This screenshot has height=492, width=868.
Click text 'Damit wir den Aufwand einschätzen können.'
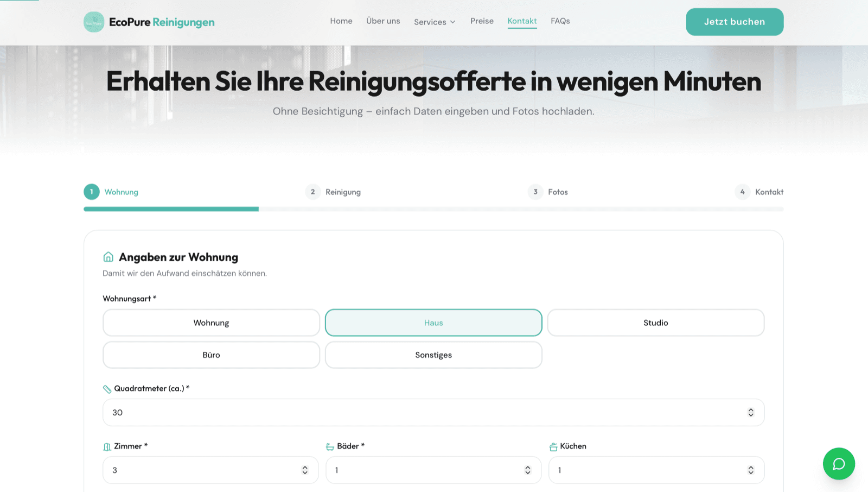[x=185, y=273]
